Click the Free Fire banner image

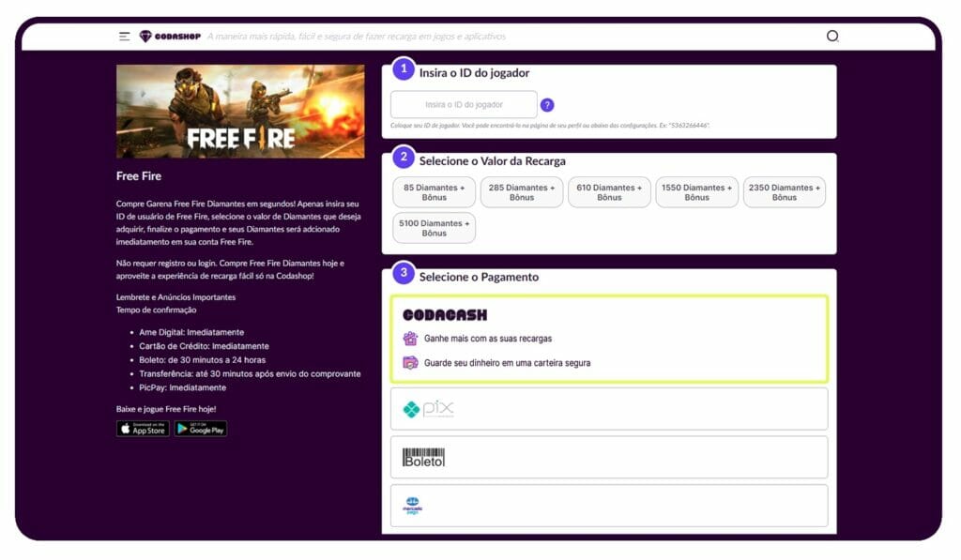240,111
